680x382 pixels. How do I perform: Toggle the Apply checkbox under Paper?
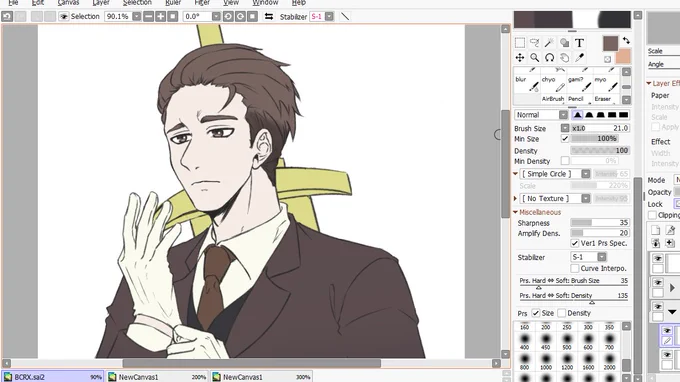655,127
